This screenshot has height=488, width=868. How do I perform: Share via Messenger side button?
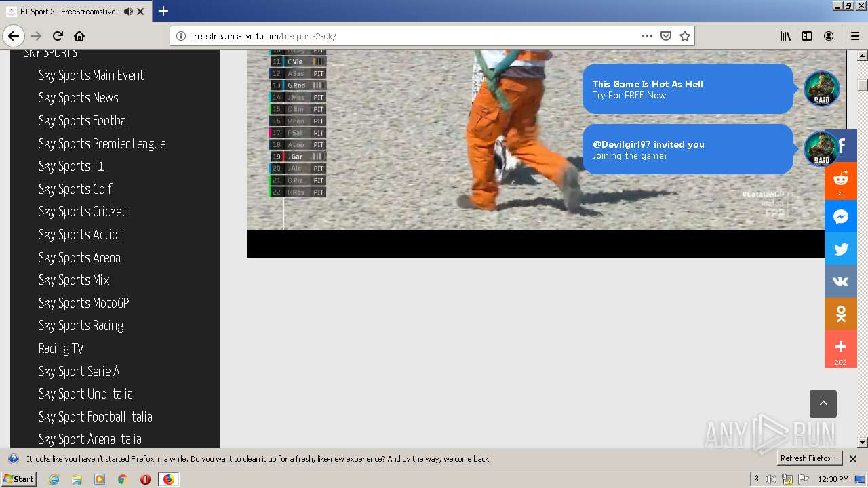[x=841, y=216]
